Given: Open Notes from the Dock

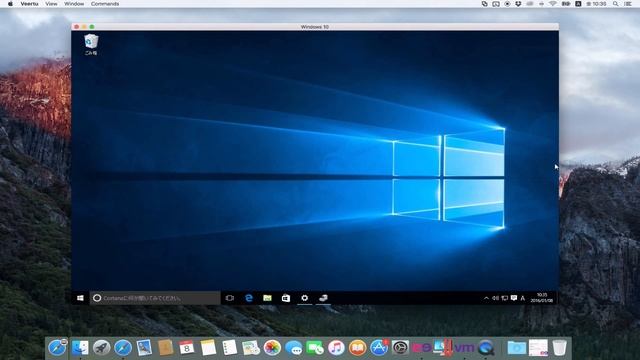Looking at the screenshot, I should click(208, 348).
